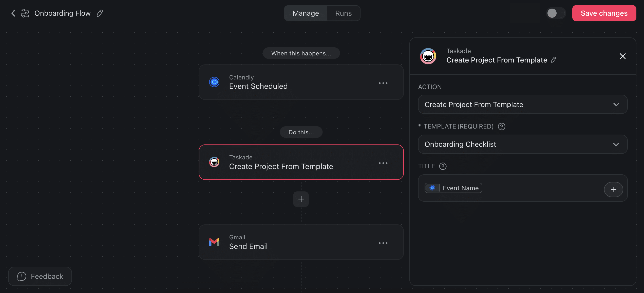Image resolution: width=644 pixels, height=293 pixels.
Task: Click Title help question mark icon
Action: coord(443,166)
